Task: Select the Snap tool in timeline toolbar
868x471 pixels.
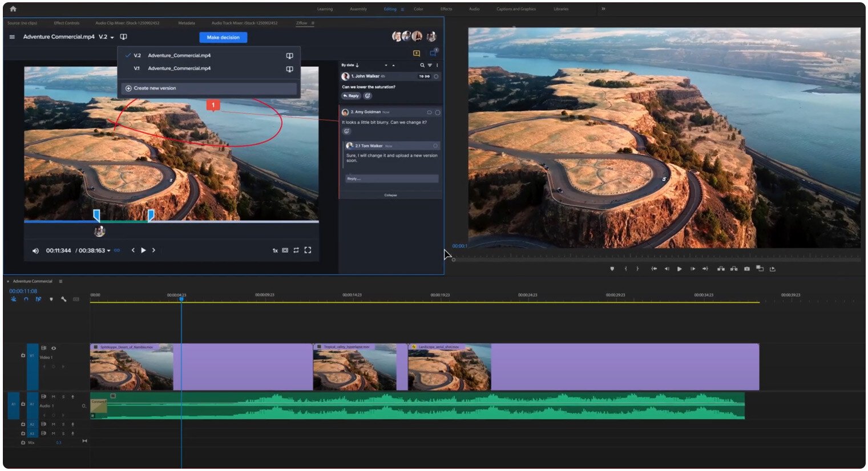Action: 26,299
